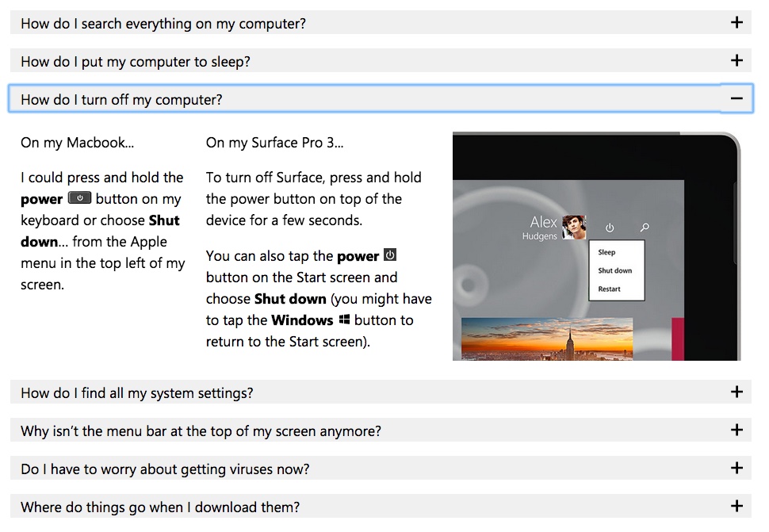Choose 'Sleep' in the Surface power menu image

(606, 252)
